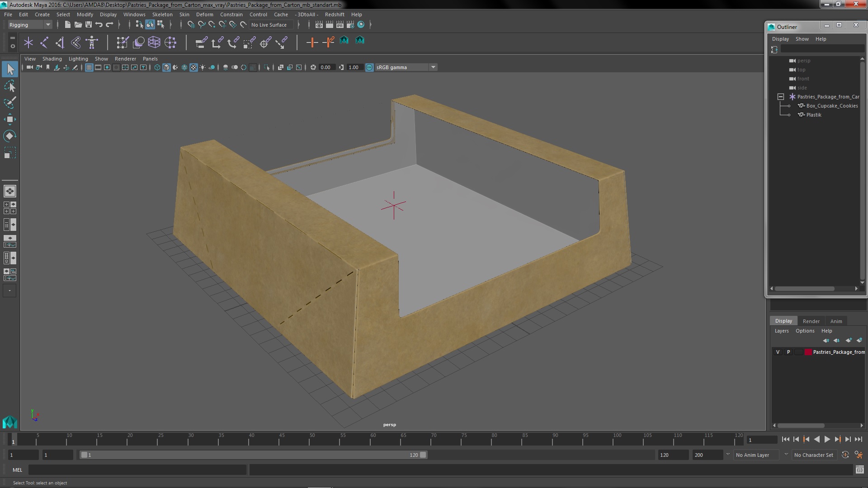868x488 pixels.
Task: Toggle layer playback P box
Action: [788, 352]
